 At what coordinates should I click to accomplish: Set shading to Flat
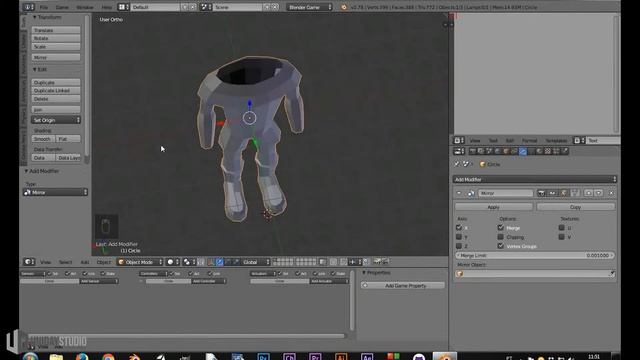[68, 139]
